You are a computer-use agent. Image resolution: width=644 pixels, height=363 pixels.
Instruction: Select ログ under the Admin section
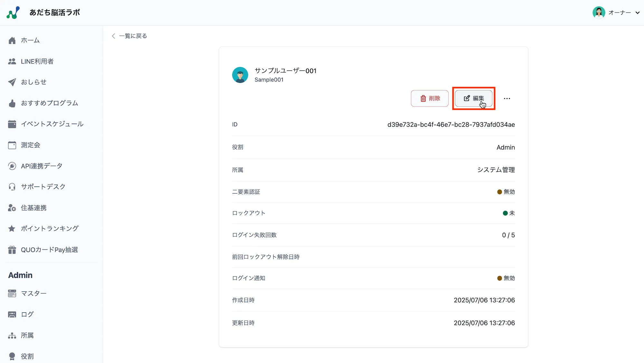26,314
